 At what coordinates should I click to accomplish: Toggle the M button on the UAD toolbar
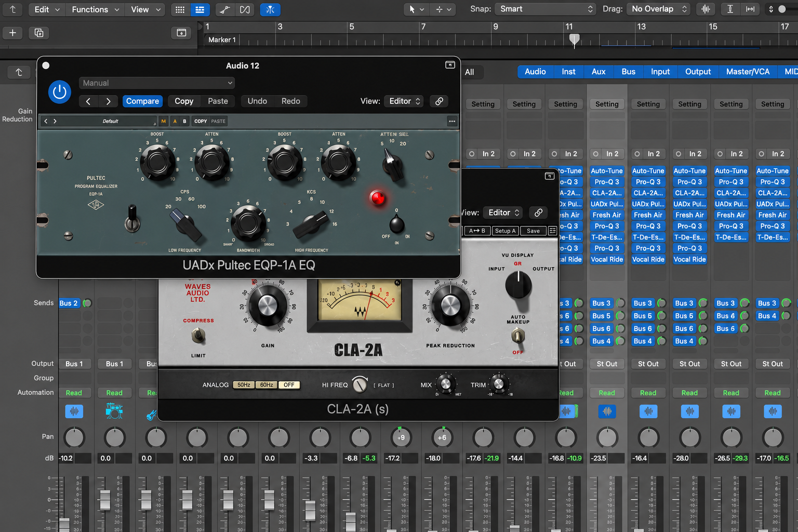click(164, 121)
